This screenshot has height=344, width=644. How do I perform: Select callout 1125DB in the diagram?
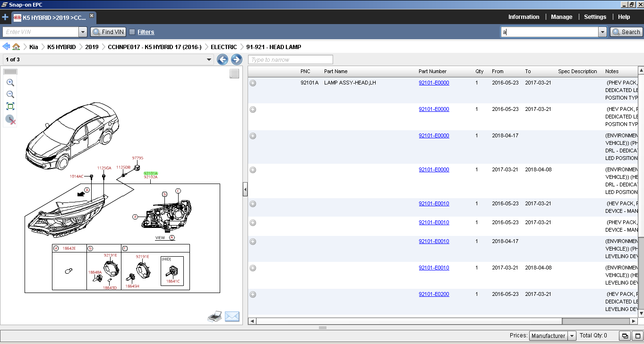(123, 167)
